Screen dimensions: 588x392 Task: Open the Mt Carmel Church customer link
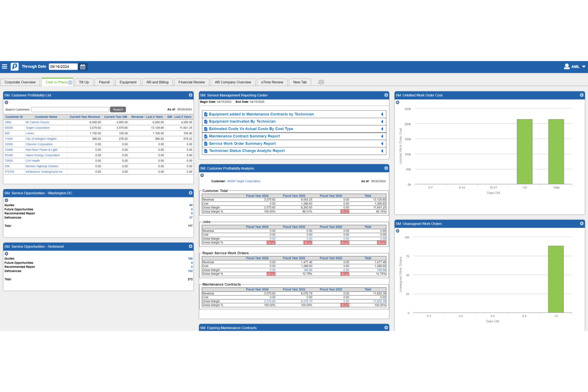[37, 122]
